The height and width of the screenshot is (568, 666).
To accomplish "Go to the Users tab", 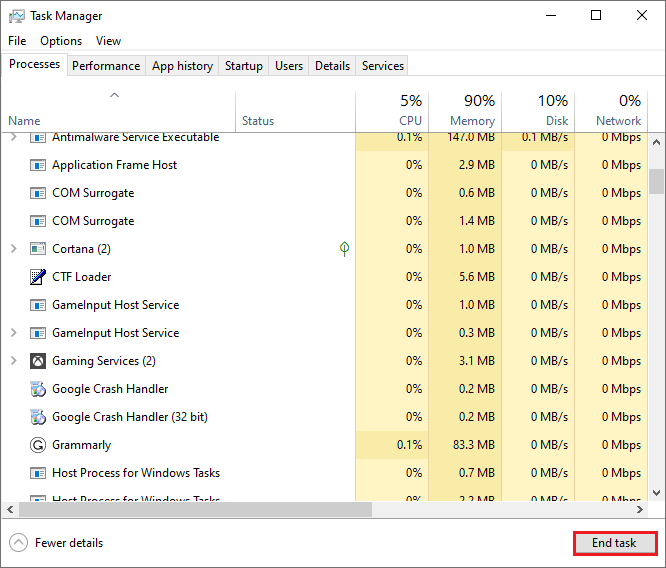I will [x=289, y=66].
